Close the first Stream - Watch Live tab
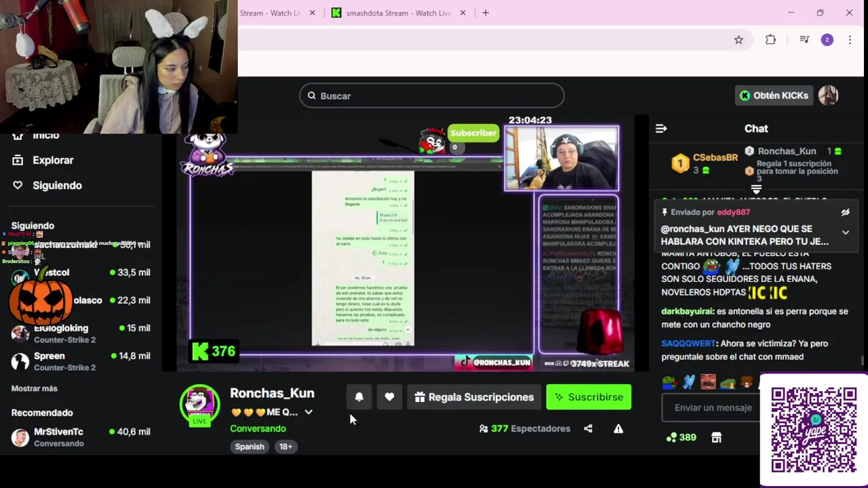The height and width of the screenshot is (488, 868). [312, 13]
